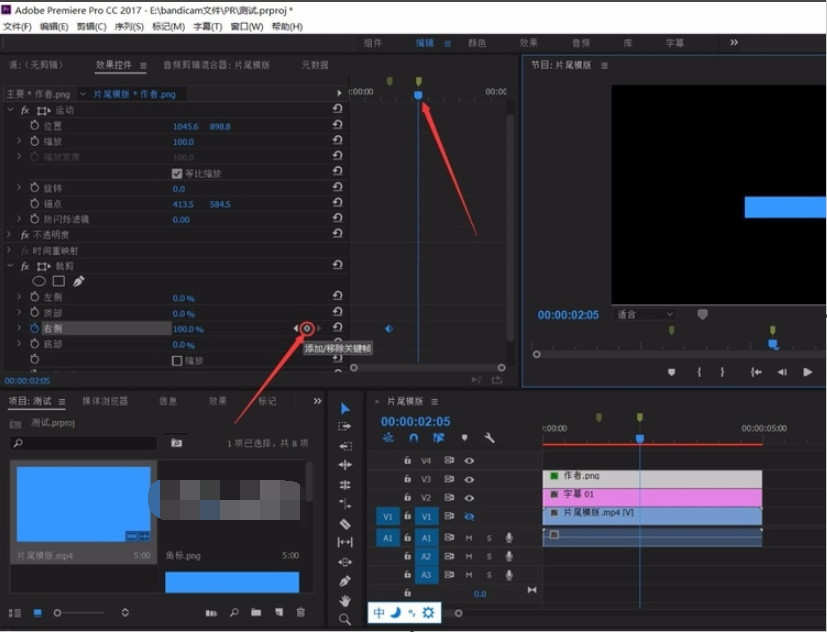Mark In point in Program monitor
This screenshot has height=632, width=827.
(x=699, y=372)
